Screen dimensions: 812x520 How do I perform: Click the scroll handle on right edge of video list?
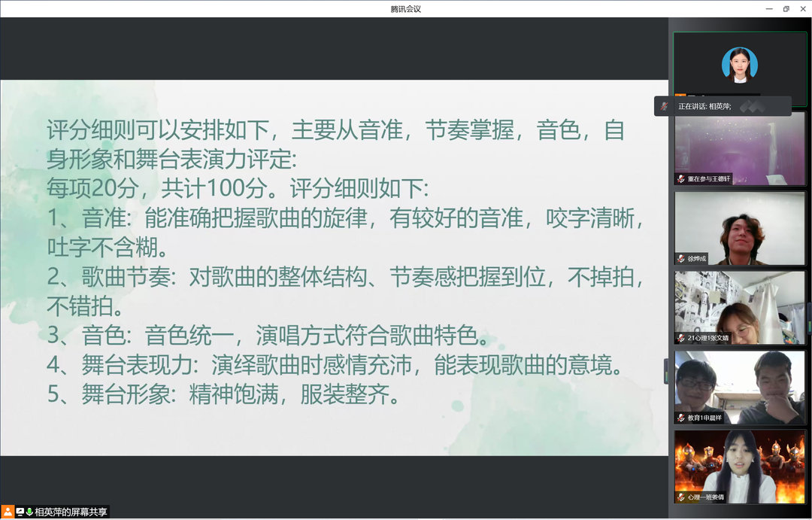[809, 317]
